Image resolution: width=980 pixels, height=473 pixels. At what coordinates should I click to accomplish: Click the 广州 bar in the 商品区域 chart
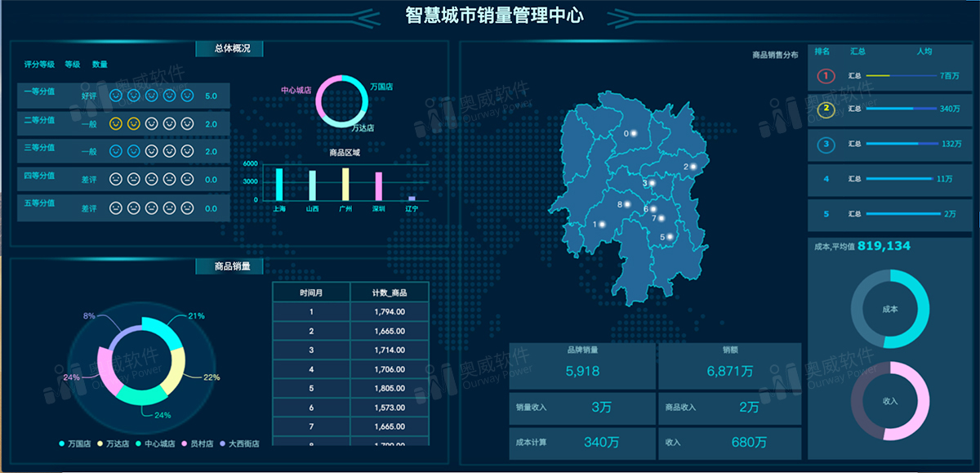345,184
